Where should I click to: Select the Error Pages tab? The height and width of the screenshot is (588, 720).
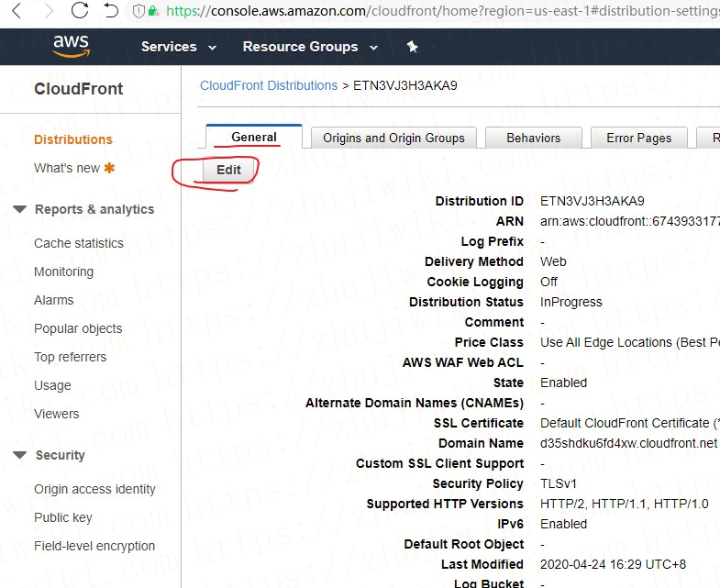pos(638,138)
